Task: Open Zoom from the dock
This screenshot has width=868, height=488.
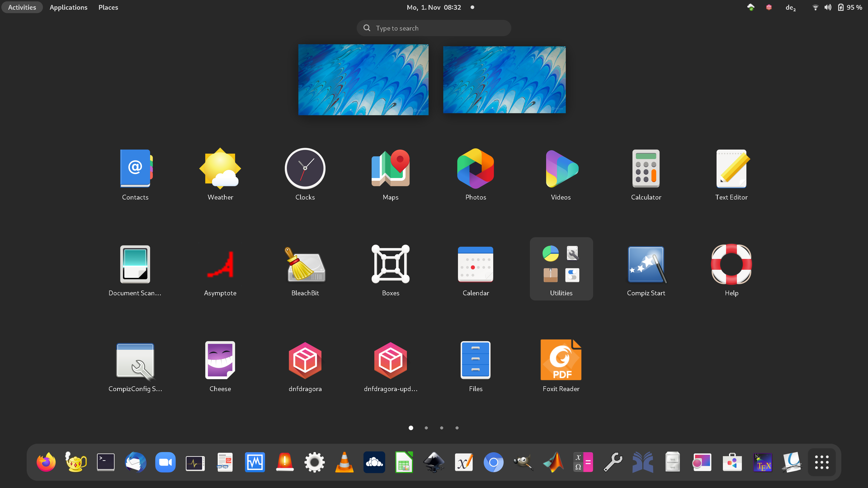Action: 165,462
